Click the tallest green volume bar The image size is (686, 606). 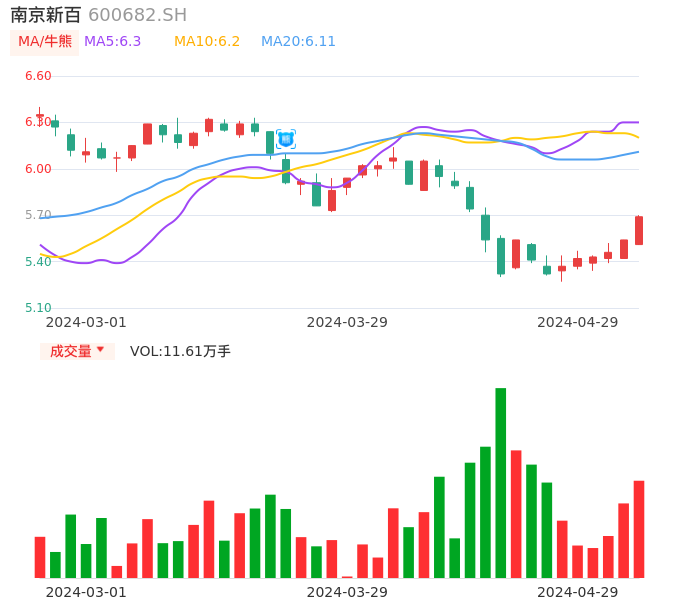(501, 483)
